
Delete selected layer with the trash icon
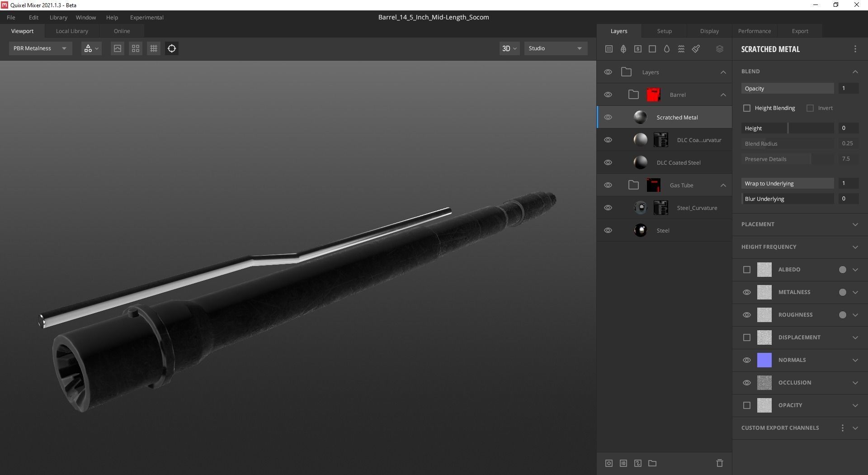pos(719,463)
